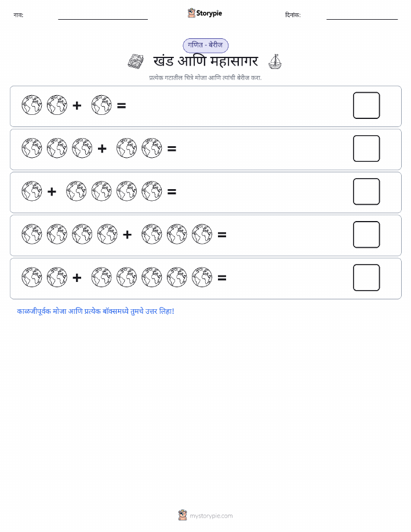The height and width of the screenshot is (532, 411).
Task: Open the mystorypie.com footer link
Action: click(211, 516)
